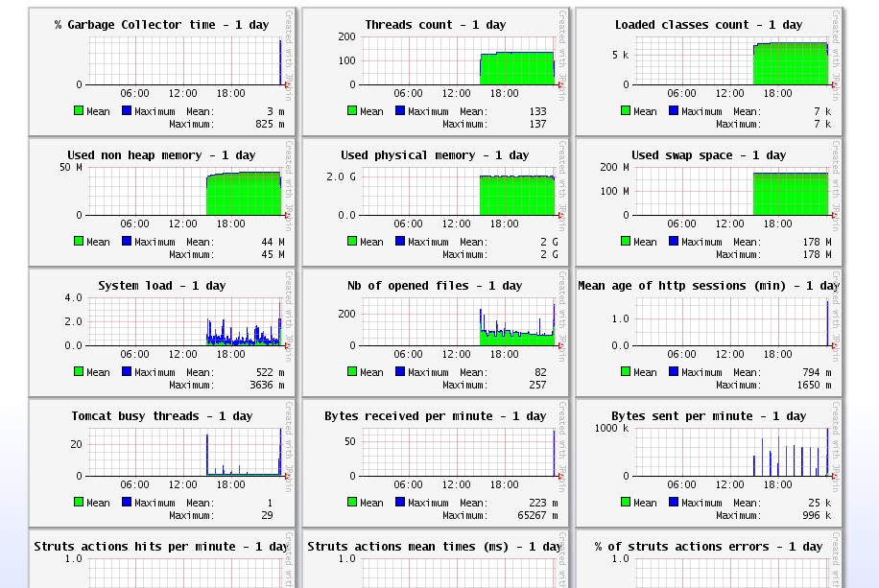879x588 pixels.
Task: Click the green Mean swatch under Threads count
Action: point(352,110)
